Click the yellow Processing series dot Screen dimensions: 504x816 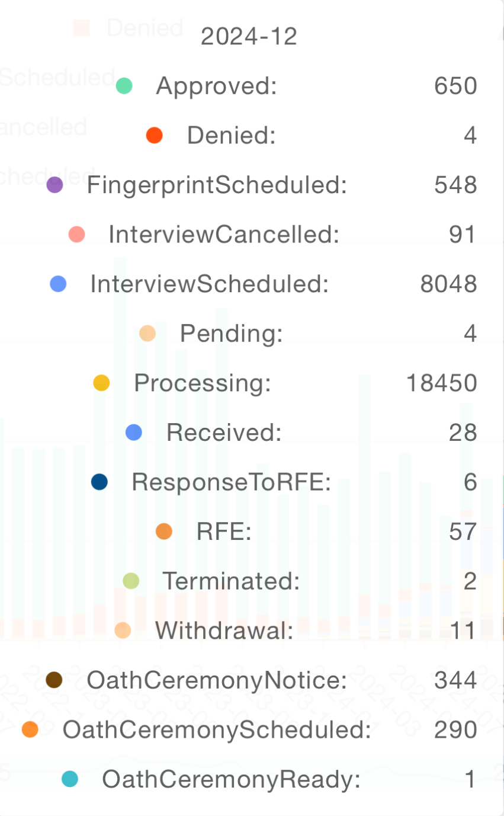point(102,383)
